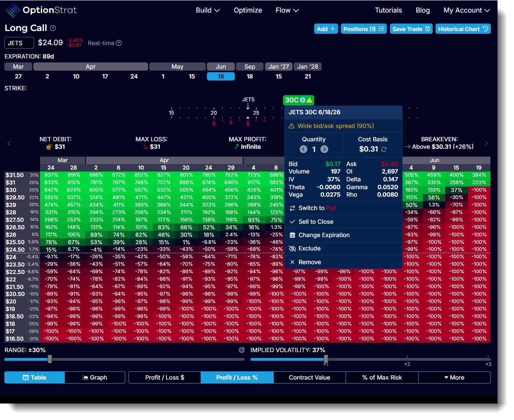The width and height of the screenshot is (514, 420).
Task: Click the Add button
Action: (326, 29)
